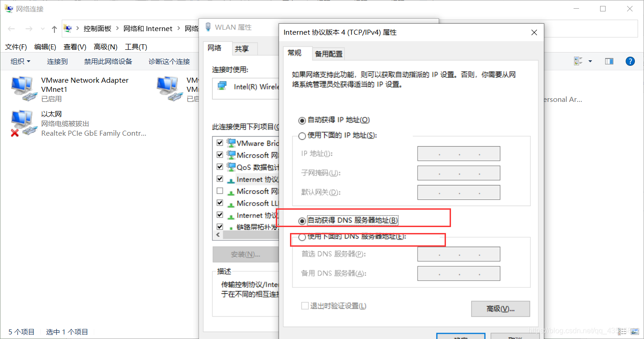Screen dimensions: 644x339
Task: Select 使用下面的 DNS 服务器地址 radio button
Action: coord(302,237)
